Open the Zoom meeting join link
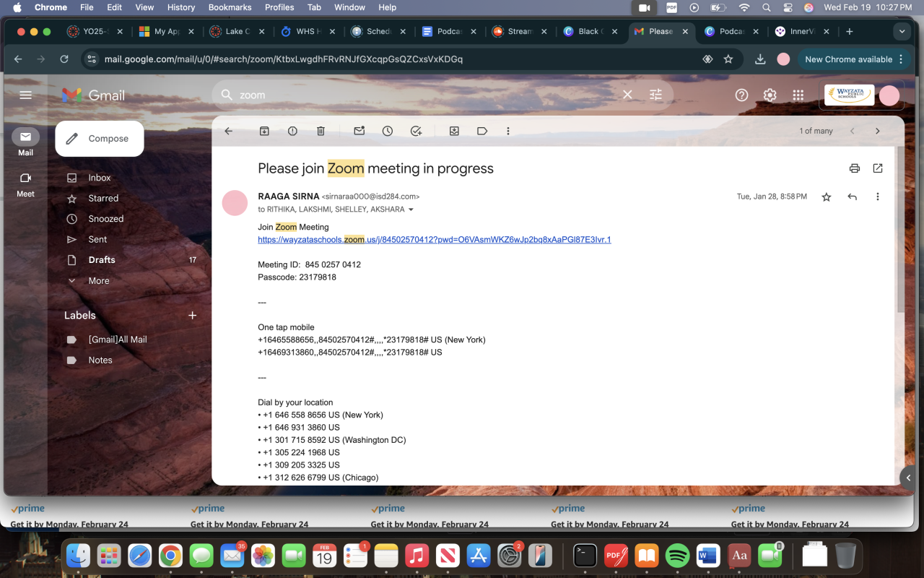924x578 pixels. pos(434,239)
